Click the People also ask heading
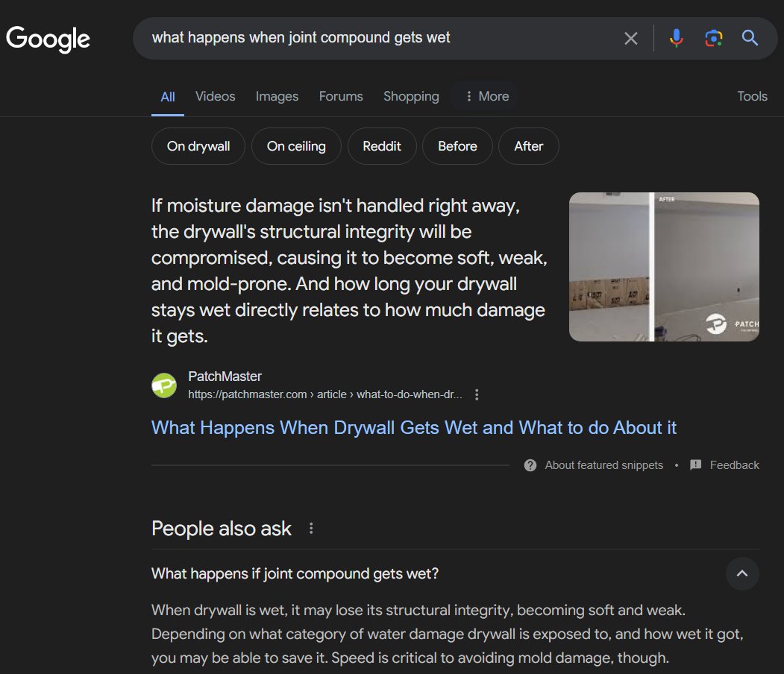Screen dimensions: 784x674 click(221, 529)
